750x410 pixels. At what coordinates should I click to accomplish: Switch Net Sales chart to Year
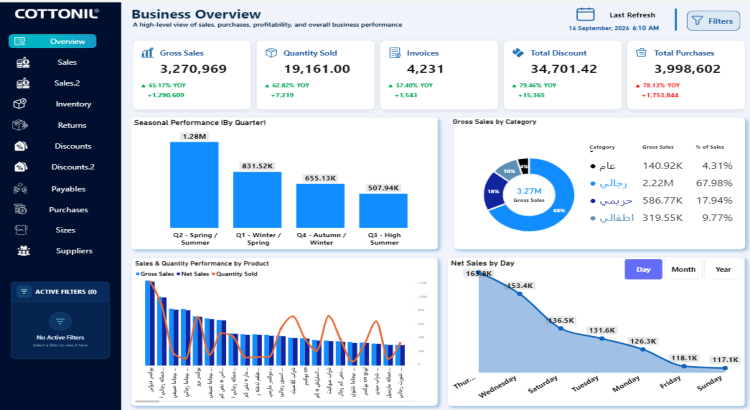tap(723, 269)
